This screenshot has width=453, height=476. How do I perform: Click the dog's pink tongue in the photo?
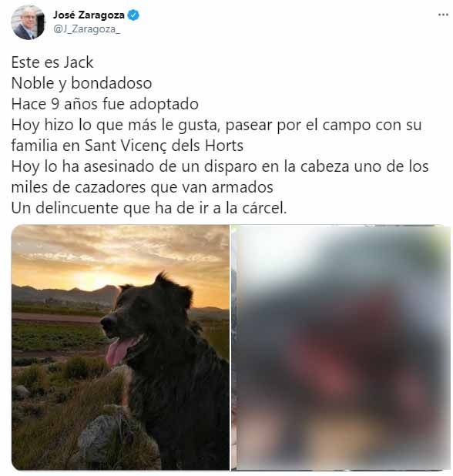120,350
